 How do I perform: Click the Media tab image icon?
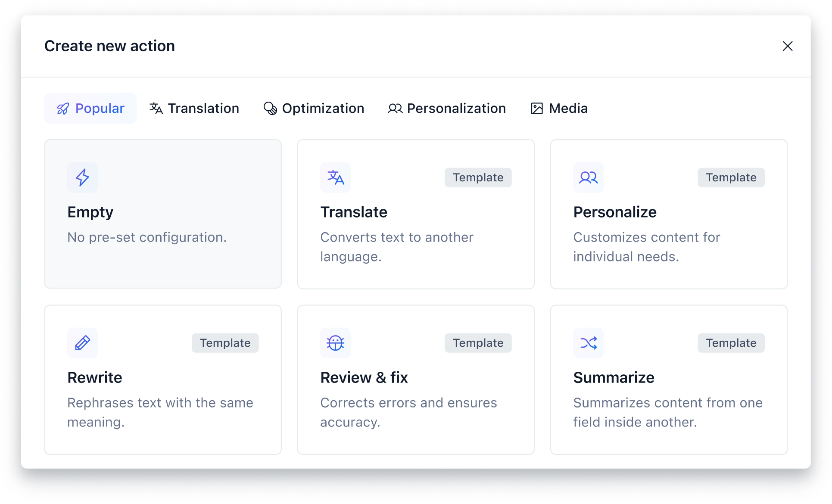click(537, 109)
